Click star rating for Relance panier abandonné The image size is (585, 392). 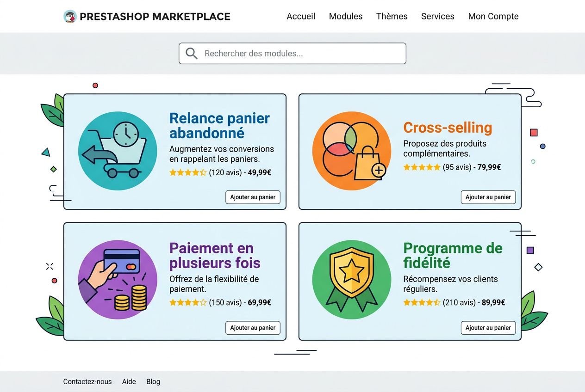pyautogui.click(x=188, y=173)
